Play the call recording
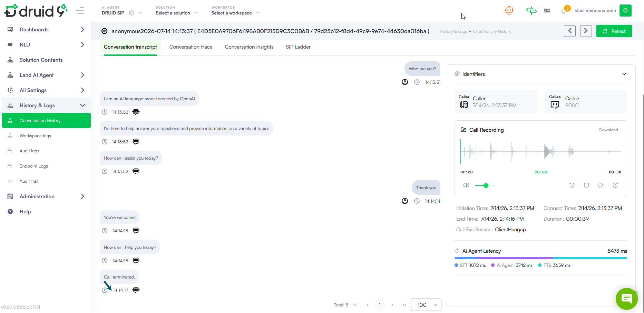 601,185
